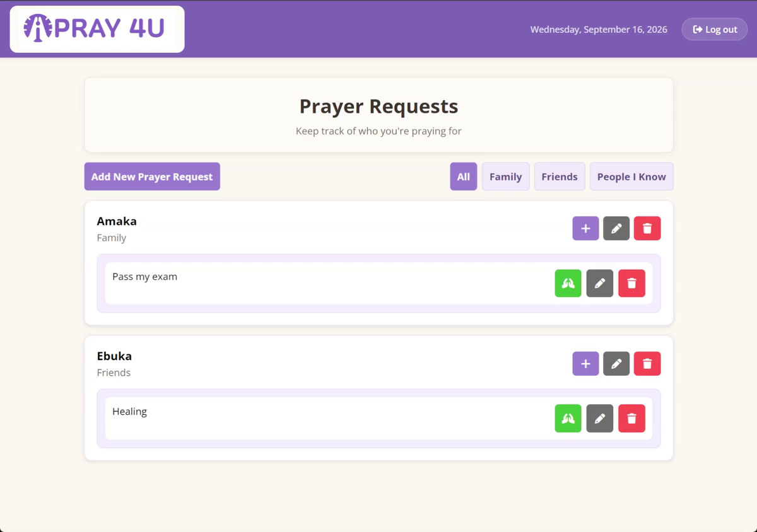This screenshot has width=757, height=532.
Task: Edit the 'Pass my exam' request
Action: click(x=600, y=284)
